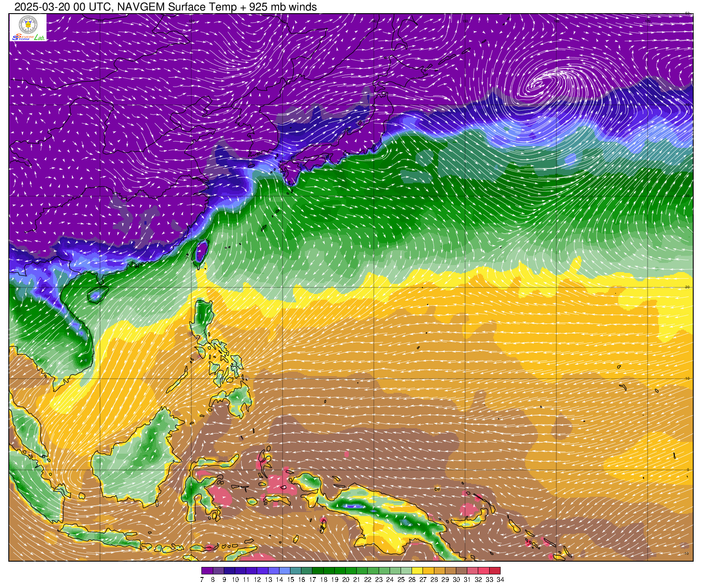The image size is (702, 588).
Task: Click the pink 31–32 degree legend swatch
Action: pos(473,570)
